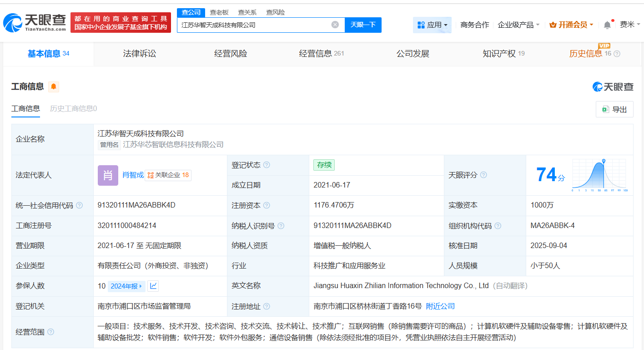This screenshot has height=350, width=644.
Task: Open the 应用 dropdown
Action: (x=432, y=25)
